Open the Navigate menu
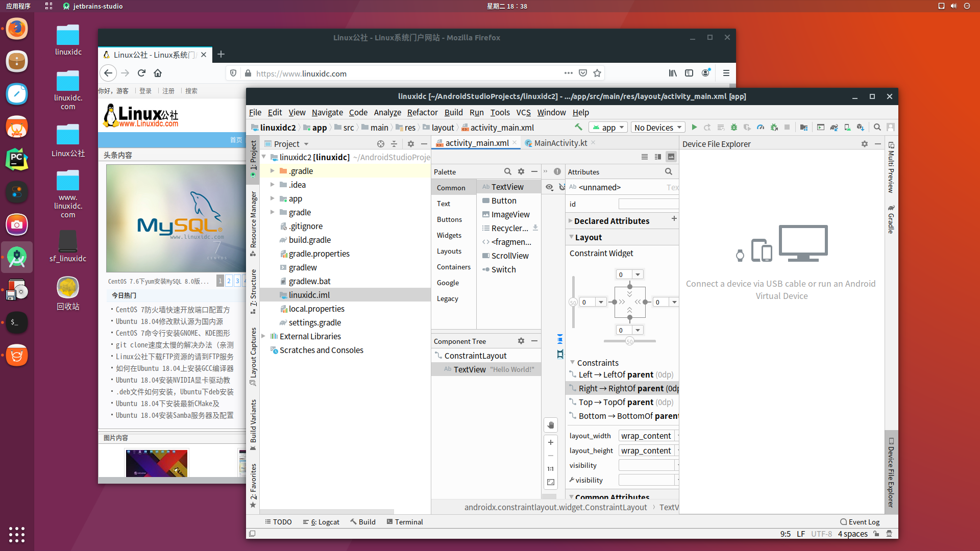Screen dimensions: 980x551 click(327, 112)
